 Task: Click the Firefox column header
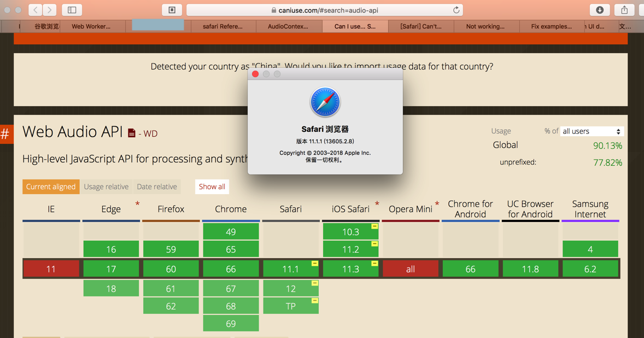tap(171, 209)
